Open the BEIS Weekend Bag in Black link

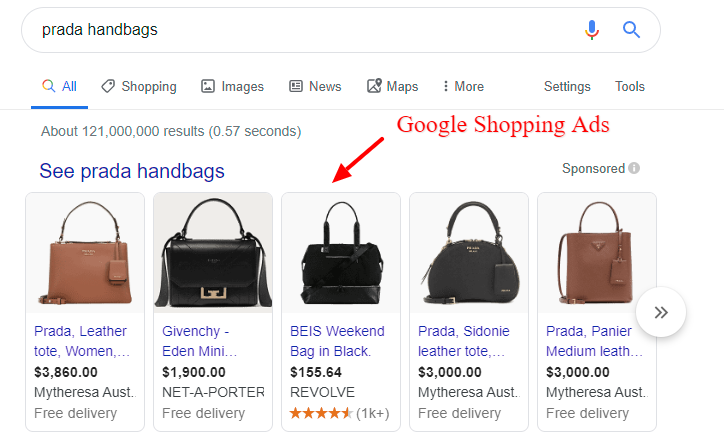(x=337, y=341)
